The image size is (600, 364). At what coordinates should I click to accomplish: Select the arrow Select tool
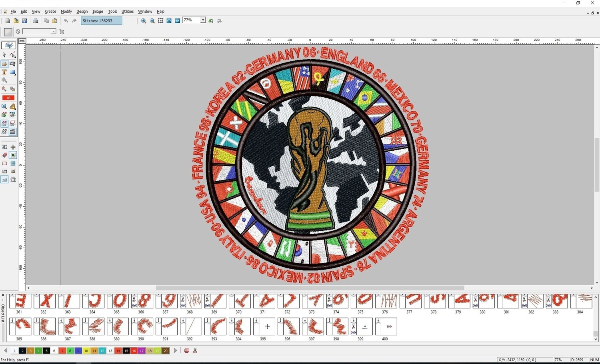click(4, 55)
